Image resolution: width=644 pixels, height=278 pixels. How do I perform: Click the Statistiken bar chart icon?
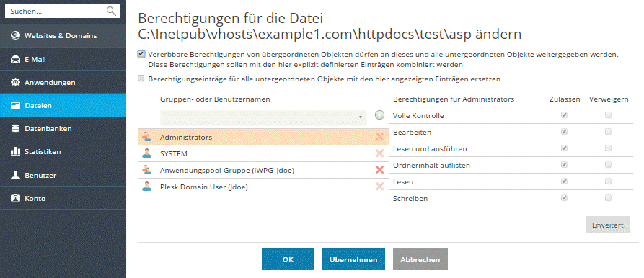pyautogui.click(x=15, y=152)
